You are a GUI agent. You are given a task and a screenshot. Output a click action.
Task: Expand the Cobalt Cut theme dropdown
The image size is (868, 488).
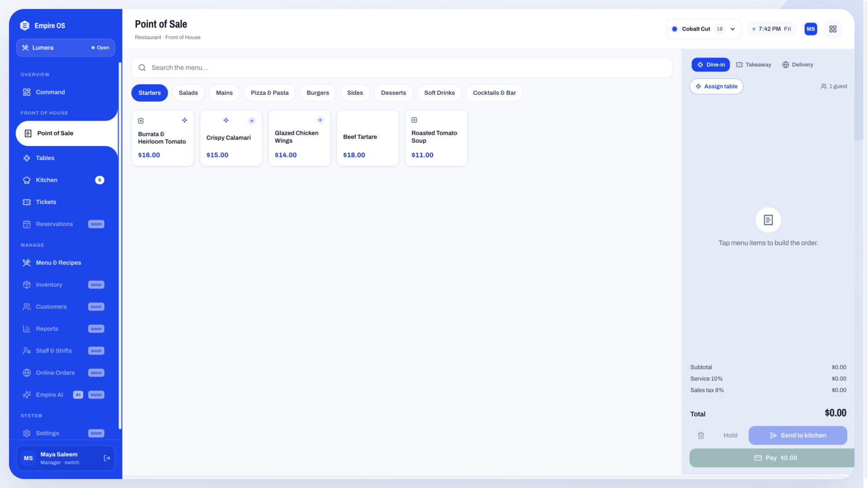point(703,29)
